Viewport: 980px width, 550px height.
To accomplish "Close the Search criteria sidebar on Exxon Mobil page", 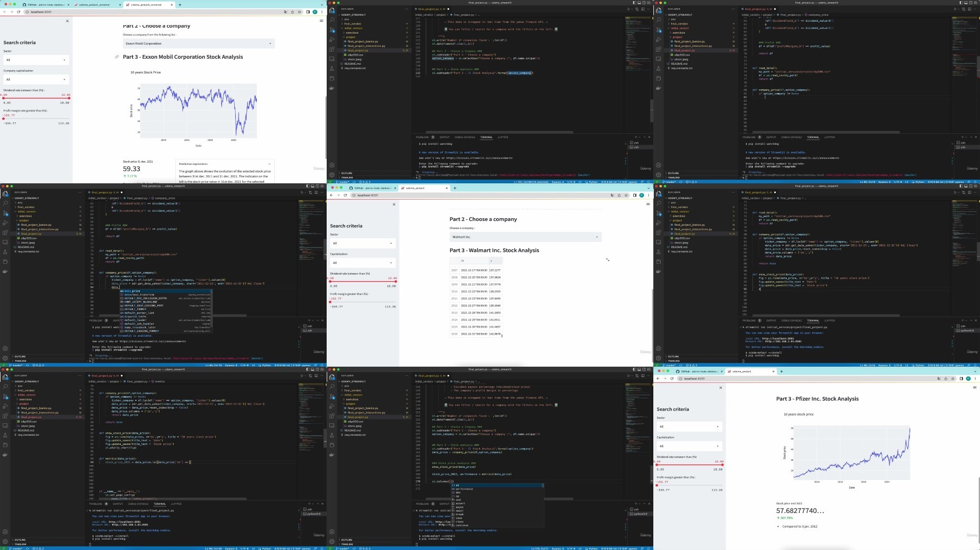I will 68,21.
